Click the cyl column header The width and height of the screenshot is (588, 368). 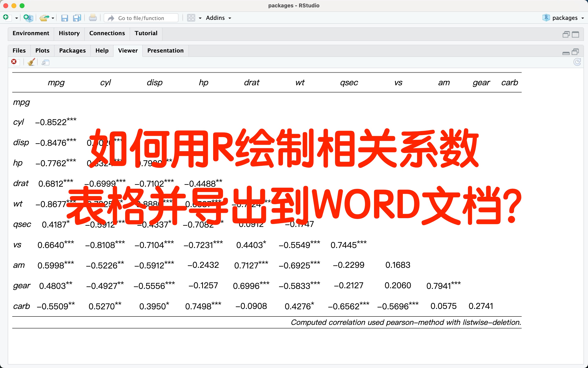[x=105, y=83]
